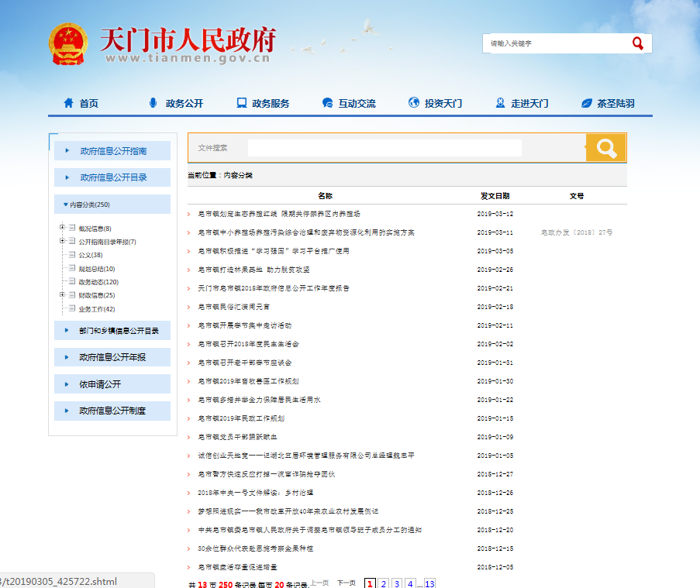Select the 政务动态(120) category

pos(98,282)
